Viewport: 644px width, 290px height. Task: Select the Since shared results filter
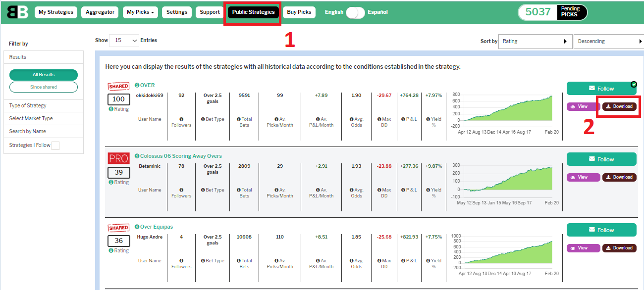44,87
